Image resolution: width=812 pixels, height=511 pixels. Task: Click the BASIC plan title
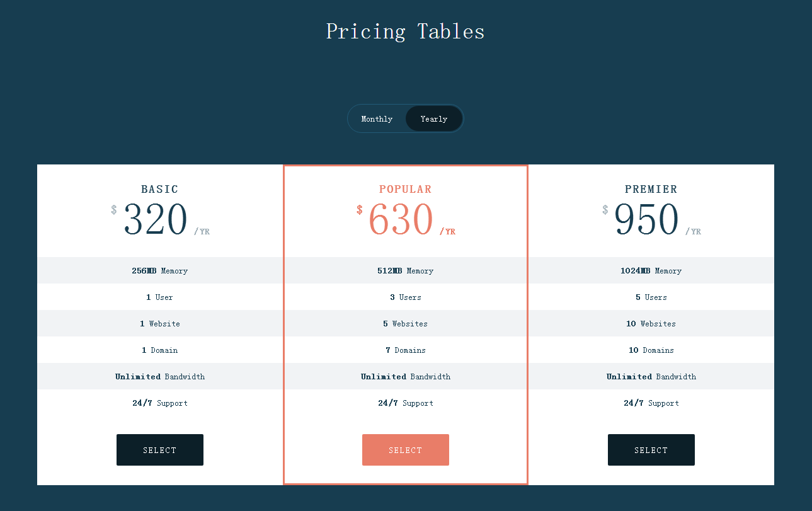tap(160, 189)
